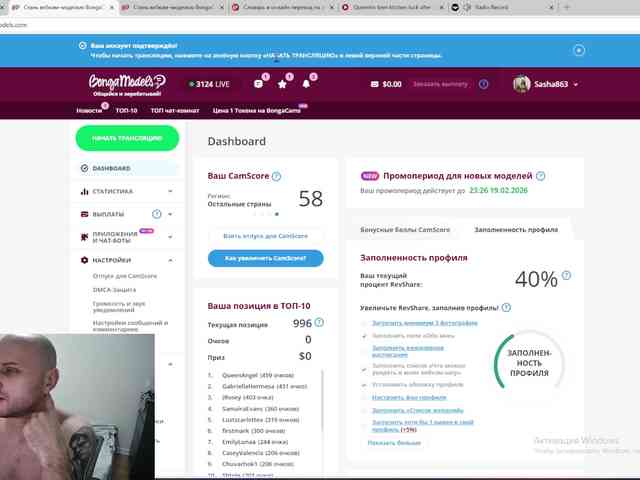The image size is (640, 480).
Task: Click the info badge beside Выплаты
Action: pos(157,214)
